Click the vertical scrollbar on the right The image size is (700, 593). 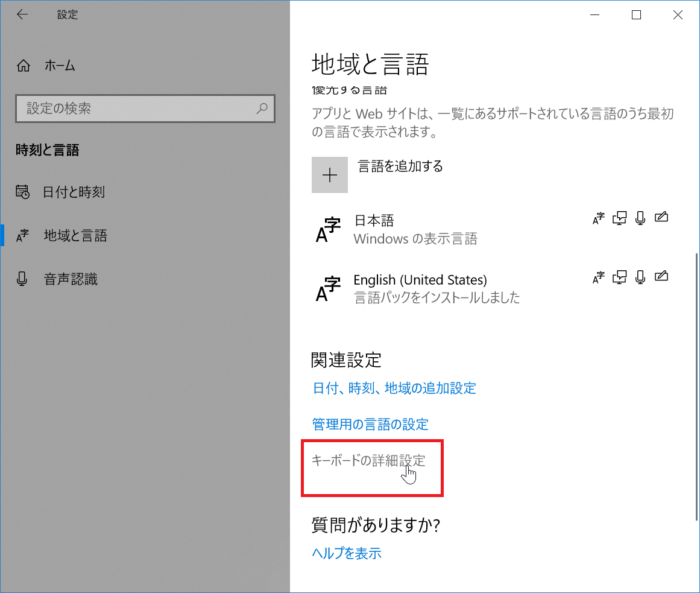click(698, 386)
